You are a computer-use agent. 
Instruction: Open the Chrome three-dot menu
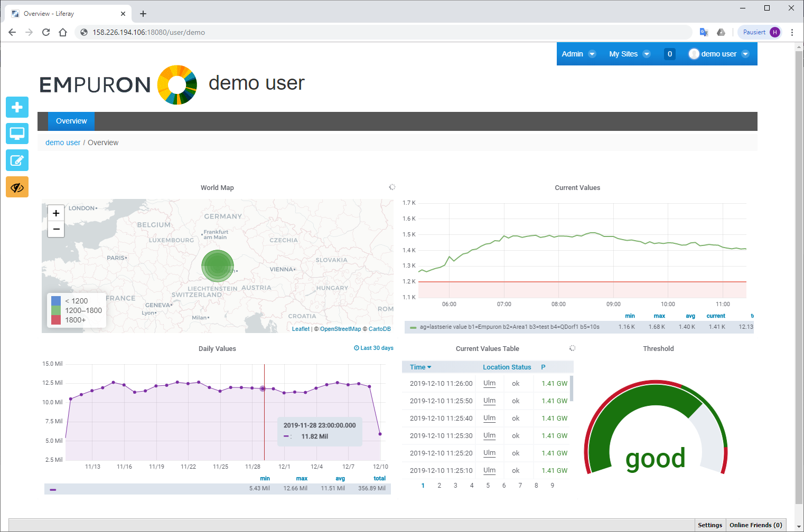coord(792,32)
